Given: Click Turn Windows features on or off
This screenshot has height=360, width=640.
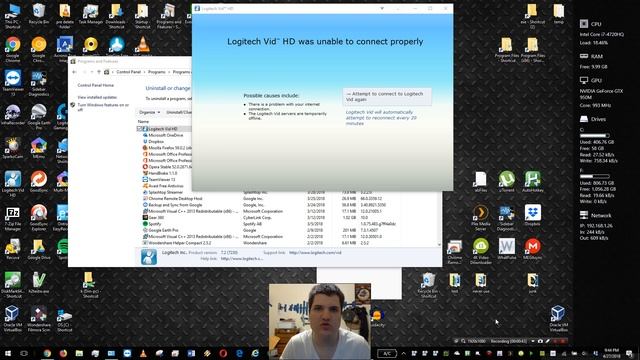Looking at the screenshot, I should [x=103, y=107].
